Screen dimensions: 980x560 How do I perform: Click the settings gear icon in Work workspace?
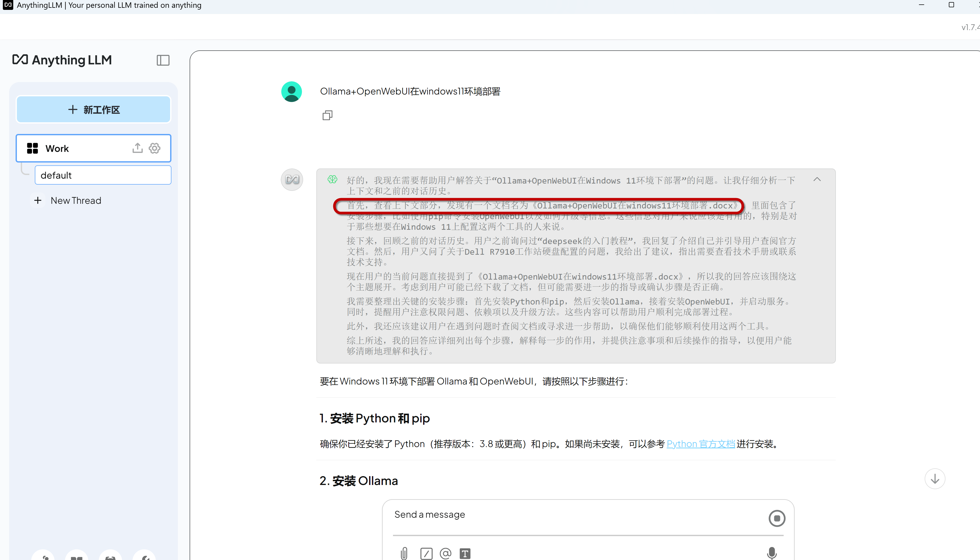coord(154,148)
